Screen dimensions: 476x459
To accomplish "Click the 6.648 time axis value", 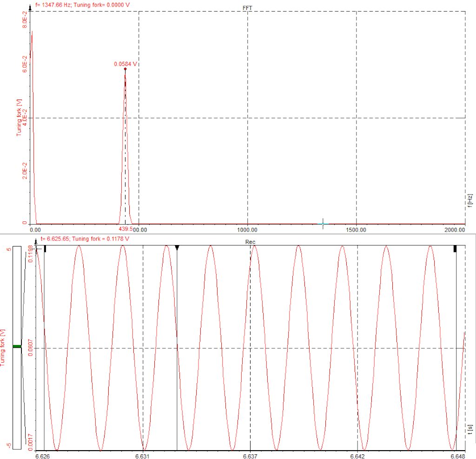I will click(x=458, y=456).
